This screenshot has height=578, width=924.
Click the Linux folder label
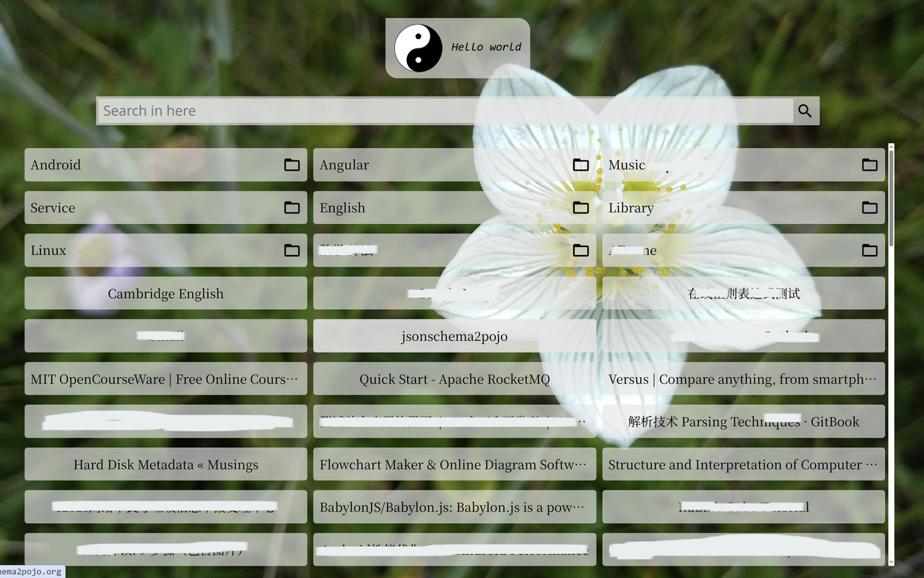tap(48, 250)
